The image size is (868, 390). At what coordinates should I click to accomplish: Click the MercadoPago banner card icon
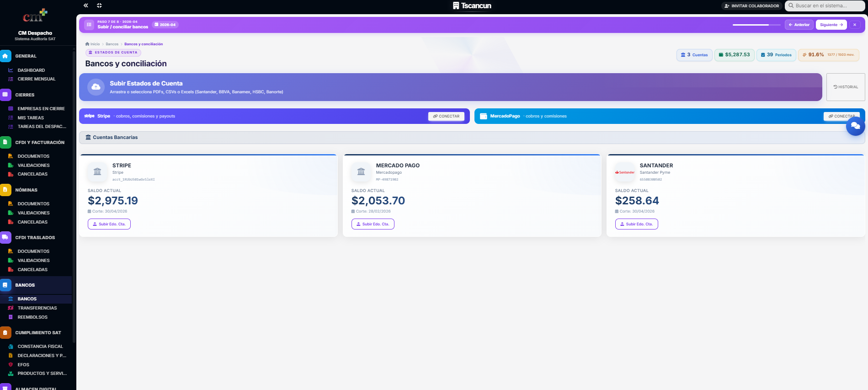[484, 116]
